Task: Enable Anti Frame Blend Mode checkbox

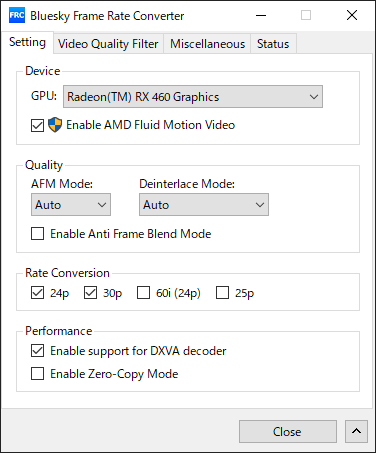Action: click(x=37, y=234)
